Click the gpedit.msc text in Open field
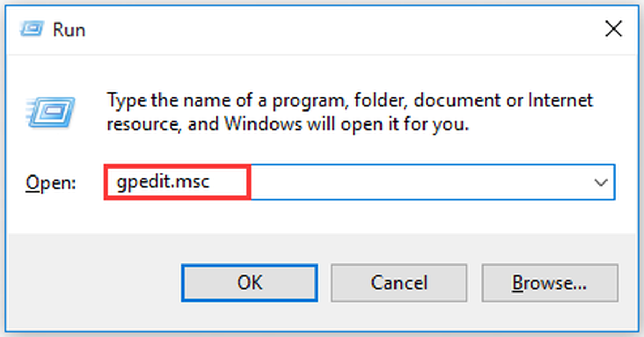Viewport: 644px width, 337px height. point(163,182)
